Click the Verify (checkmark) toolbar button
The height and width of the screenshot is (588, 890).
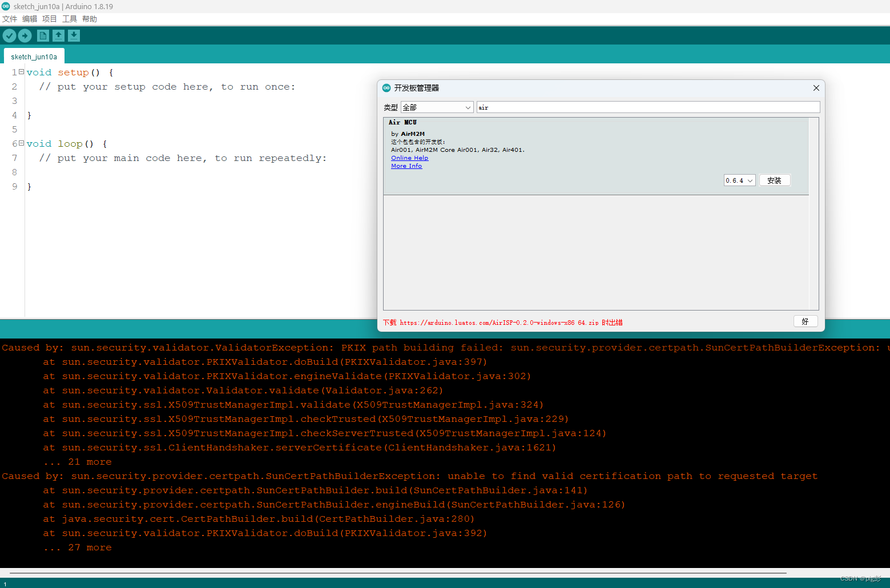tap(9, 36)
